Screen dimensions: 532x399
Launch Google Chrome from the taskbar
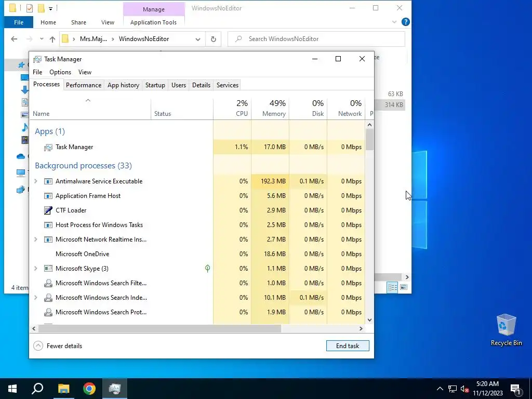[x=89, y=389]
